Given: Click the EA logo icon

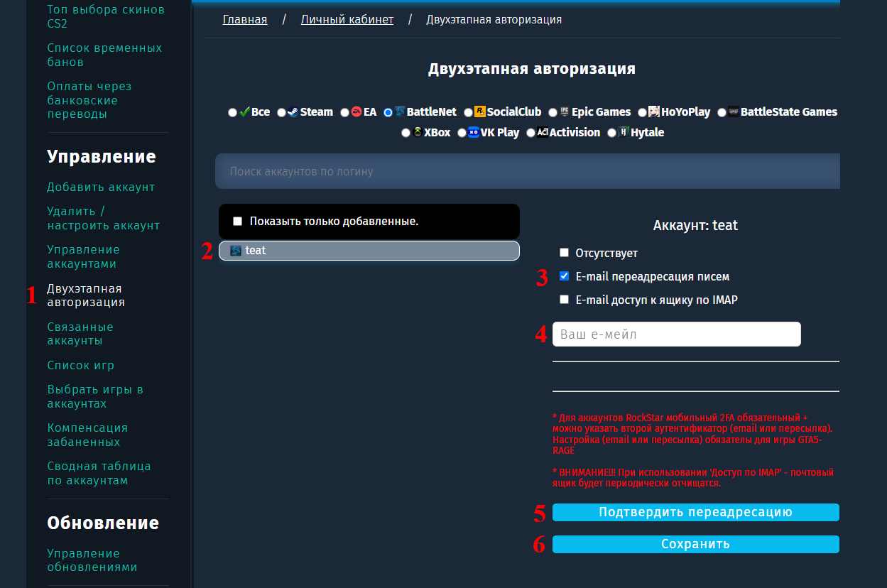Looking at the screenshot, I should coord(357,111).
